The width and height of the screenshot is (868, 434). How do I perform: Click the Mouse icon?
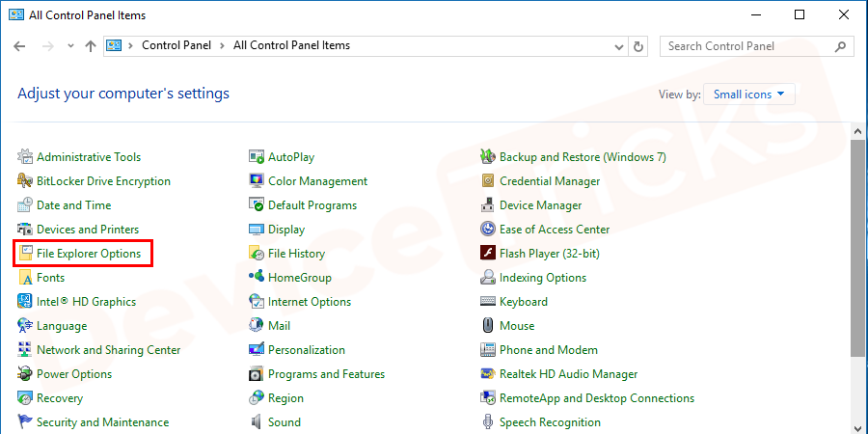tap(488, 326)
